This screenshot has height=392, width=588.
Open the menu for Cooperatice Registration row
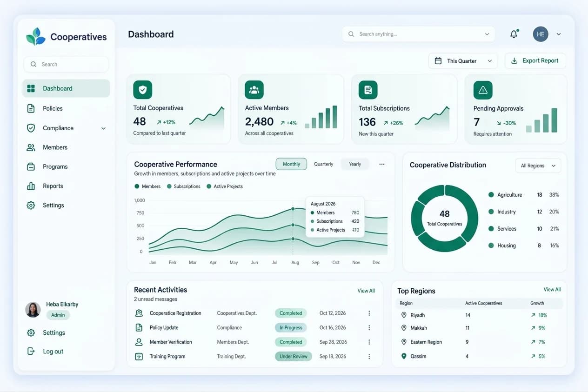click(369, 313)
